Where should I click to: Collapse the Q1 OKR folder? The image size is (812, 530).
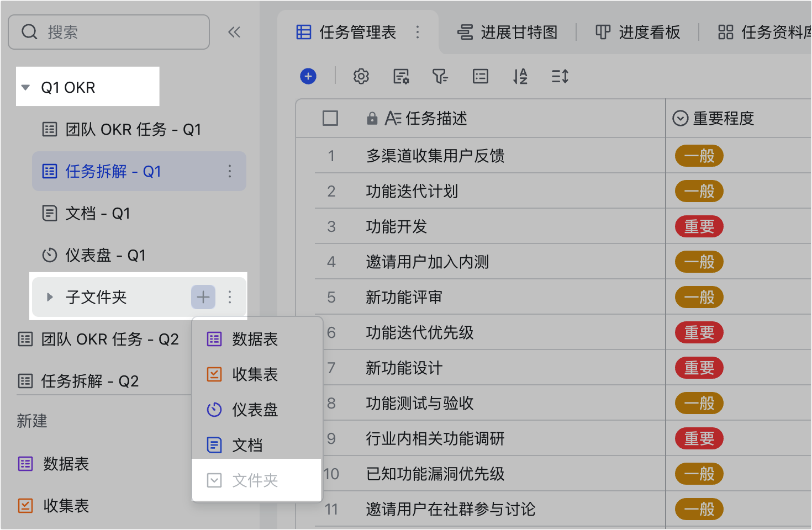25,87
